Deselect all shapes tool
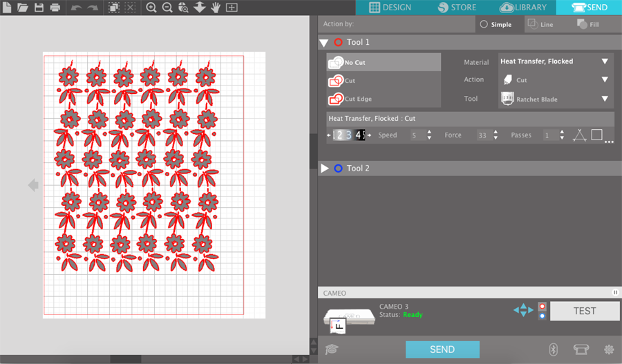 coord(130,7)
